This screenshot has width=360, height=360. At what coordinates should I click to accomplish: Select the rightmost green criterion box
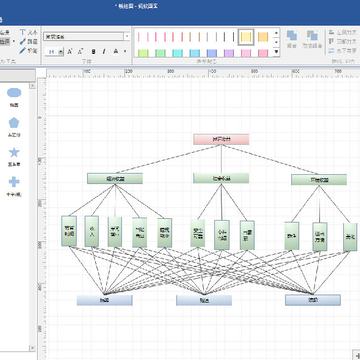click(x=319, y=180)
